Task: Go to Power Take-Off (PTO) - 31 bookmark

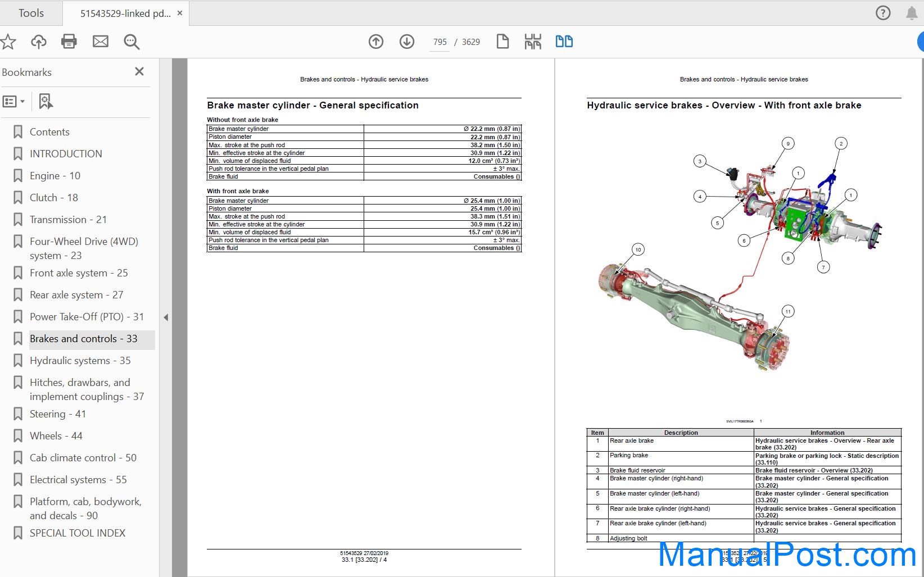Action: coord(87,317)
